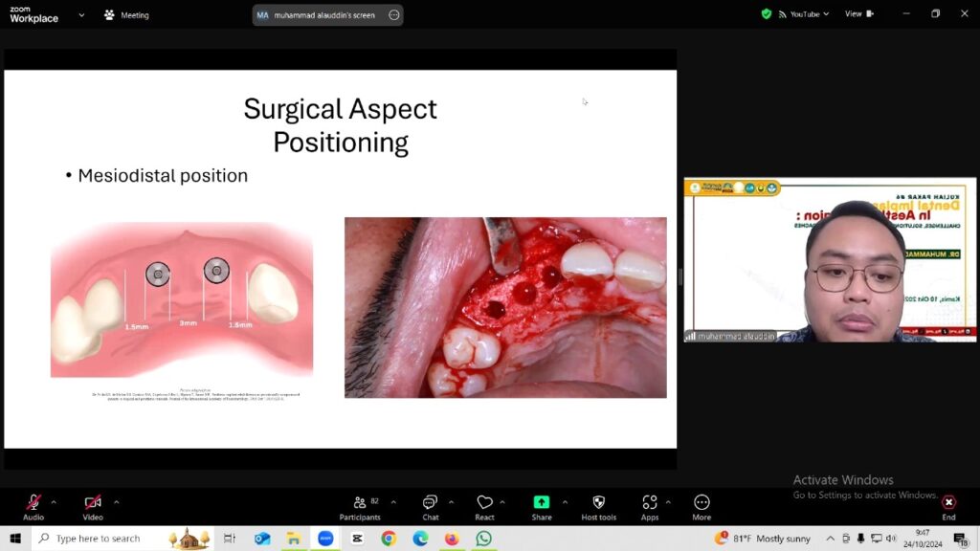Screen dimensions: 980x551
Task: Switch to Zoom app in taskbar
Action: tap(325, 538)
